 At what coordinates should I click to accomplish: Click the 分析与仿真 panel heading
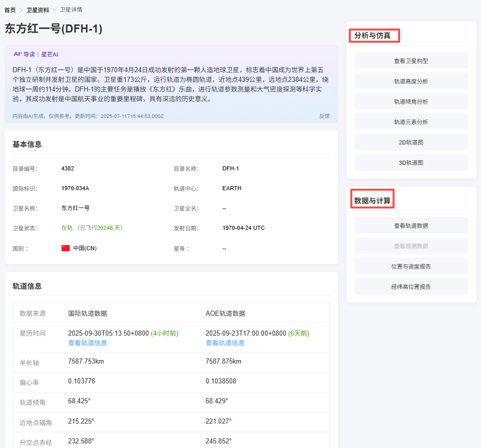(x=373, y=36)
